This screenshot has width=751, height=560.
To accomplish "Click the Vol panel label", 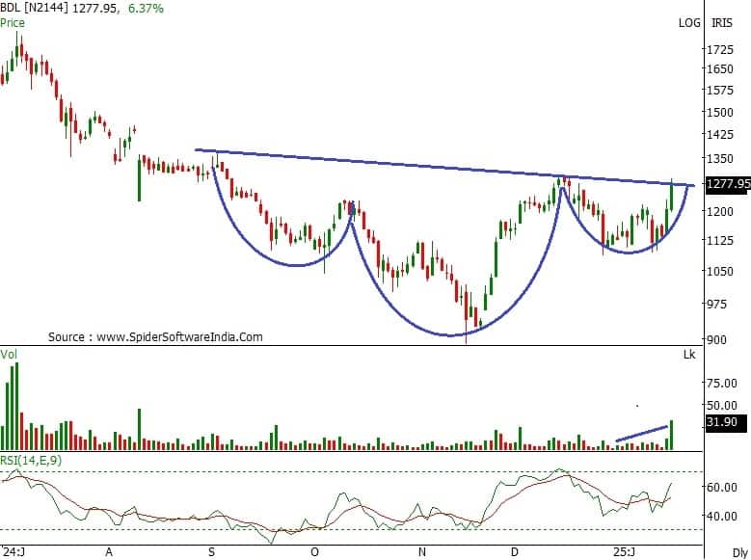I will pos(11,357).
